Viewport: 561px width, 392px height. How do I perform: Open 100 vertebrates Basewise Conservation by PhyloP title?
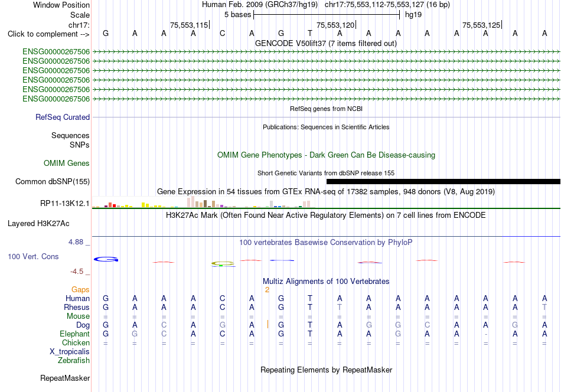pyautogui.click(x=326, y=242)
